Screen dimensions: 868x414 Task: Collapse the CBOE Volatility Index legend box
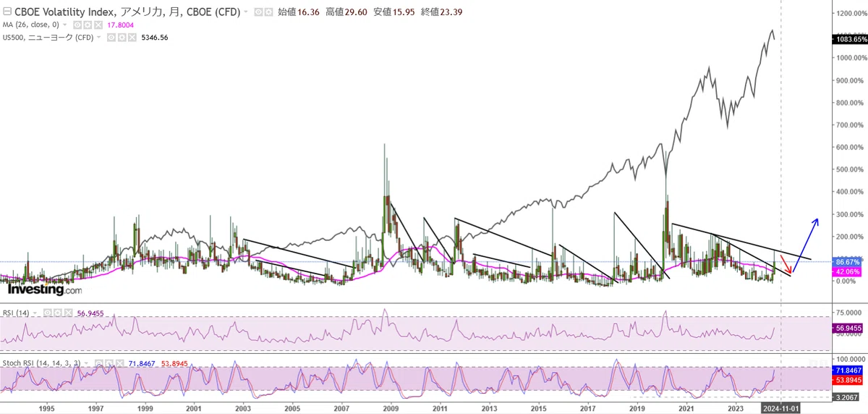8,12
